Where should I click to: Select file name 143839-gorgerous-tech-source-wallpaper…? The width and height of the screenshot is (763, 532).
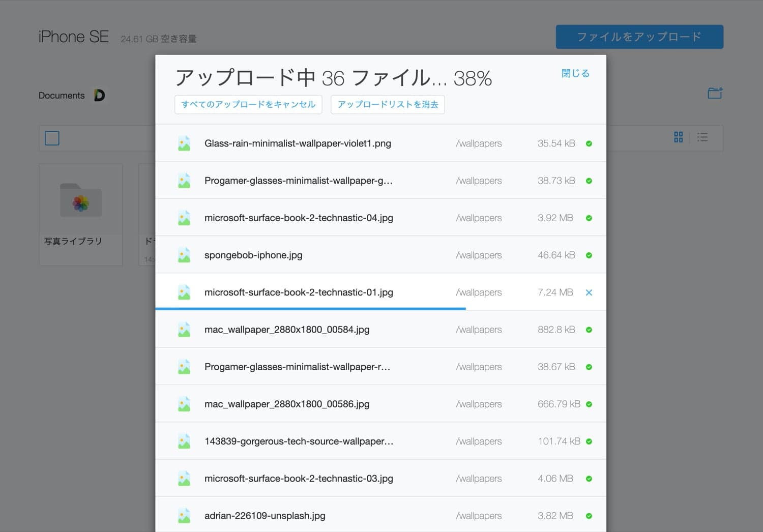(299, 441)
